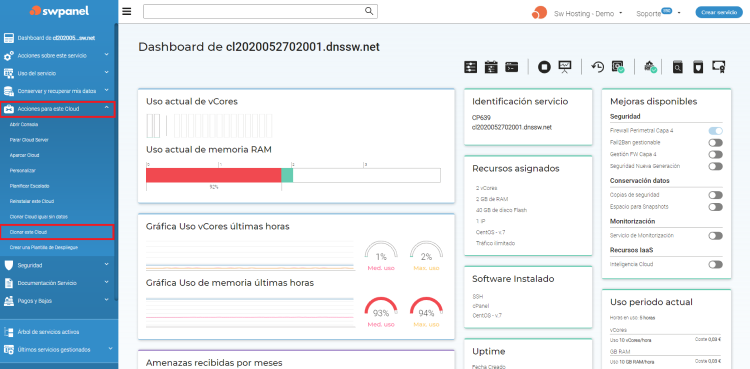Open the Soporte dropdown menu

click(x=659, y=13)
